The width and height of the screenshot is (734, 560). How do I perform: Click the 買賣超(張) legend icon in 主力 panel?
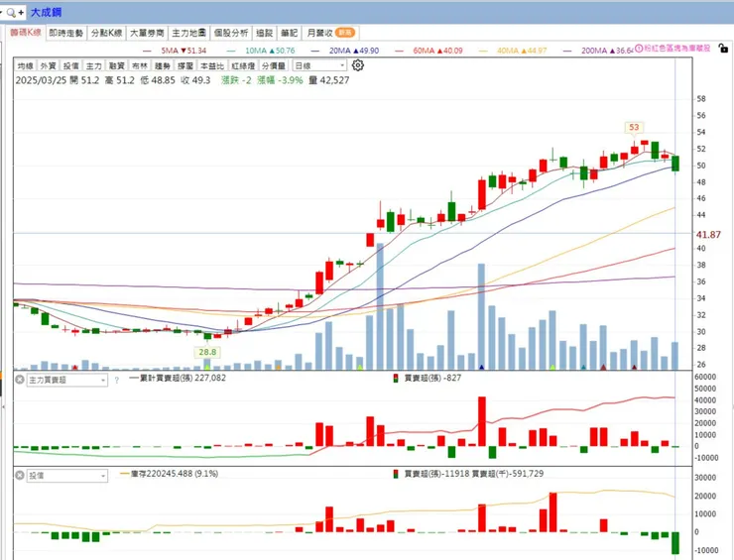click(x=396, y=378)
